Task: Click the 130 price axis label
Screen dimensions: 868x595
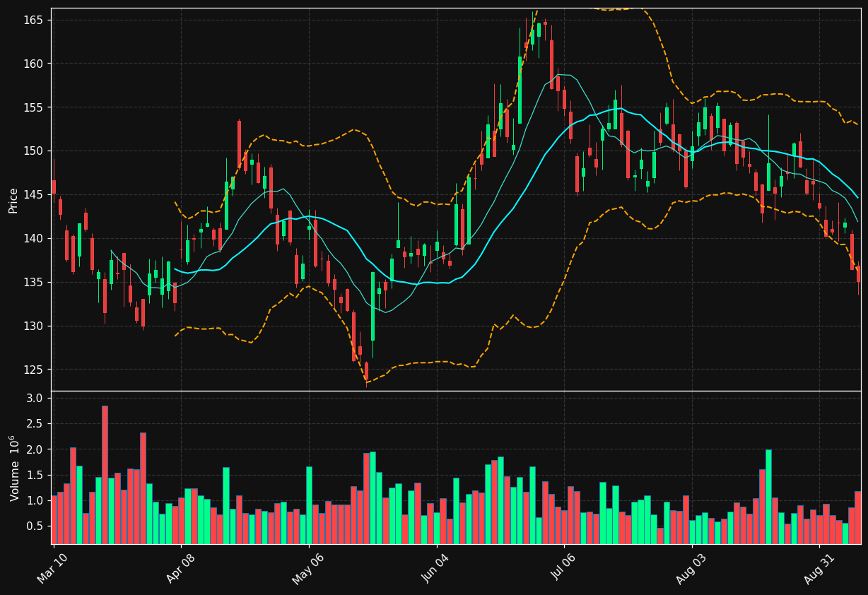Action: coord(33,326)
